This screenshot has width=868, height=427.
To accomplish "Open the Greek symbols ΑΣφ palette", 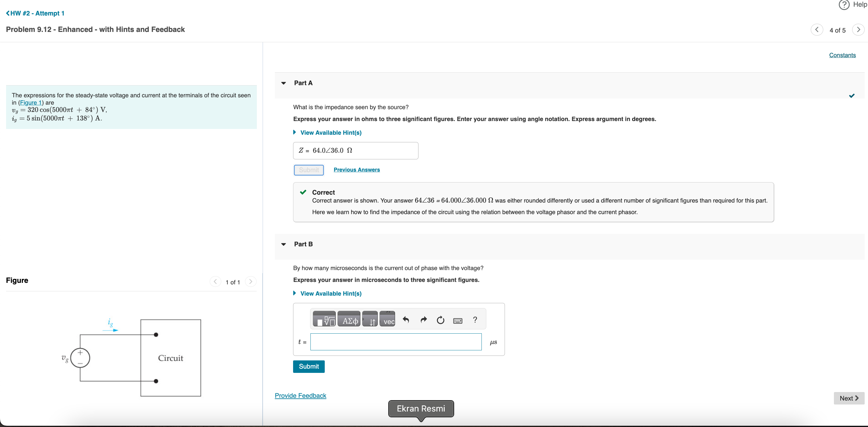I will pyautogui.click(x=349, y=319).
